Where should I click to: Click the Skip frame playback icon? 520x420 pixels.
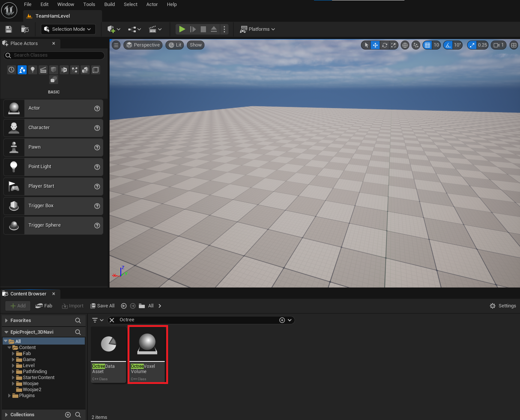[193, 29]
